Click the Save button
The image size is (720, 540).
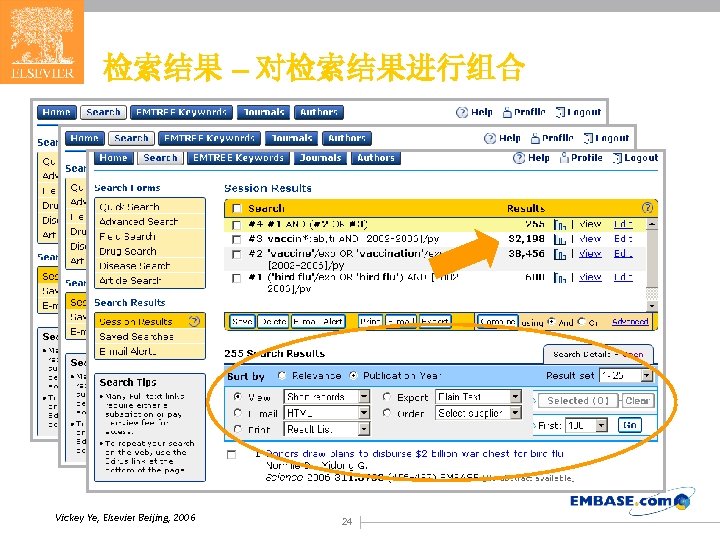click(x=242, y=321)
